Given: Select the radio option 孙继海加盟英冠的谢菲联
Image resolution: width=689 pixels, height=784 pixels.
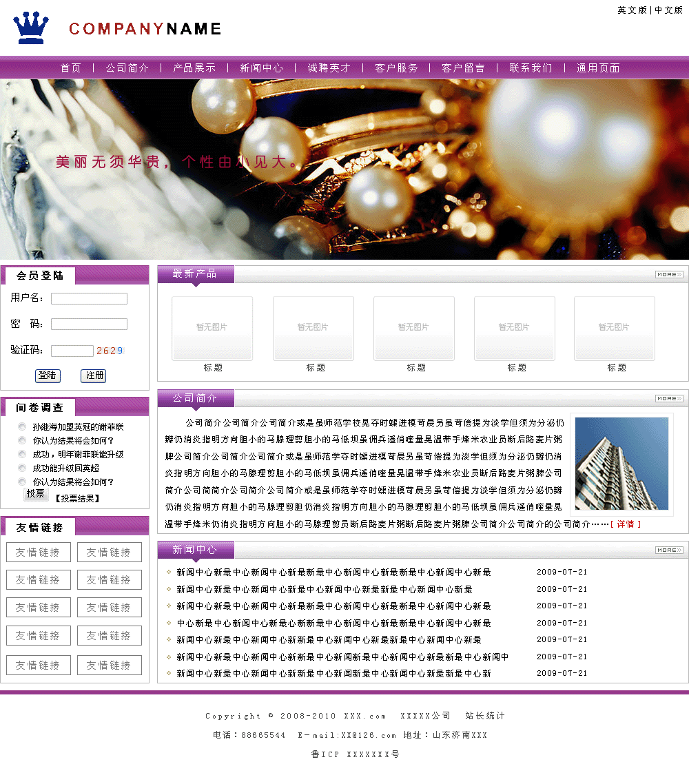Looking at the screenshot, I should point(23,427).
